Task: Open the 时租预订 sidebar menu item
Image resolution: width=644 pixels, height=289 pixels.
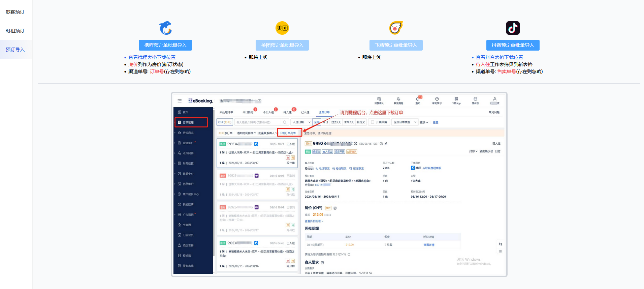Action: (x=15, y=31)
